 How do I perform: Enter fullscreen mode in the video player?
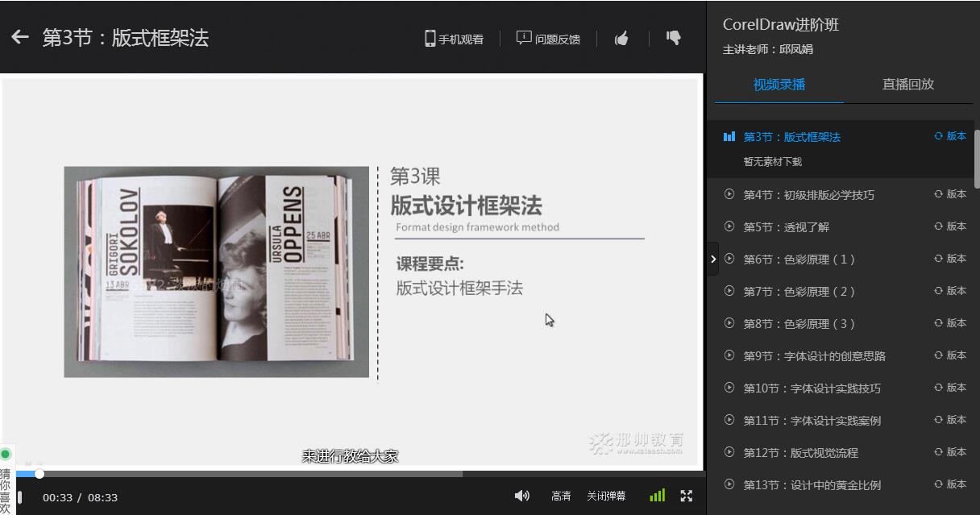[687, 496]
